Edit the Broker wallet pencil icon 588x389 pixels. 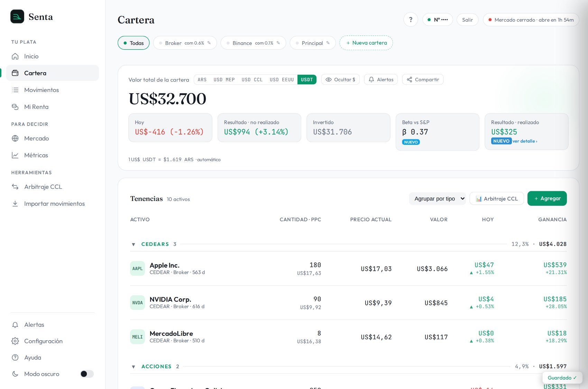[209, 43]
